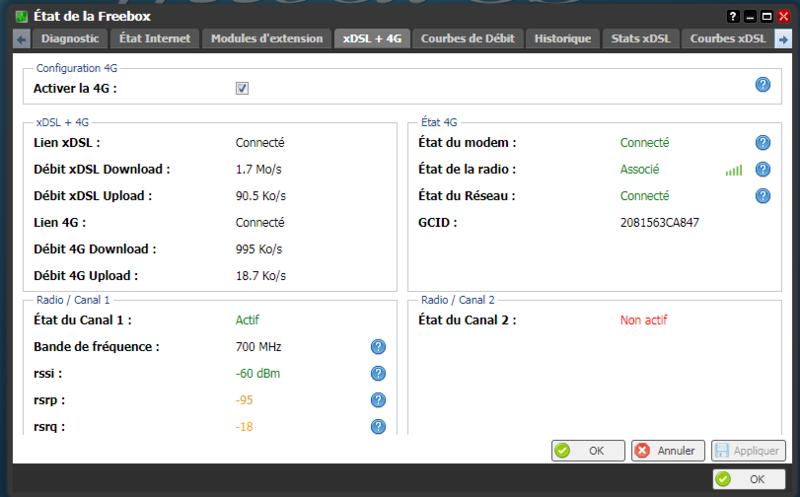Click the window title État de la Freebox
The height and width of the screenshot is (497, 800).
[92, 16]
